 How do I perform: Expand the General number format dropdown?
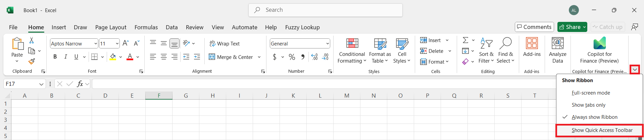point(327,43)
